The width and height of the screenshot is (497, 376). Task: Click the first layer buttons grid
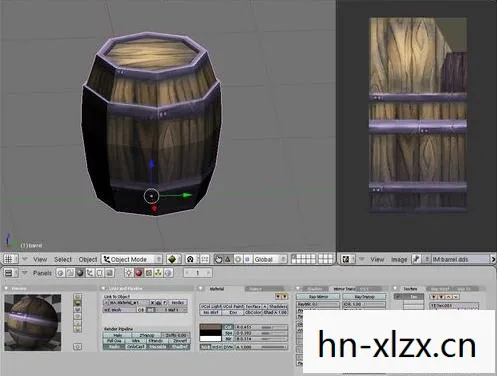pos(303,259)
